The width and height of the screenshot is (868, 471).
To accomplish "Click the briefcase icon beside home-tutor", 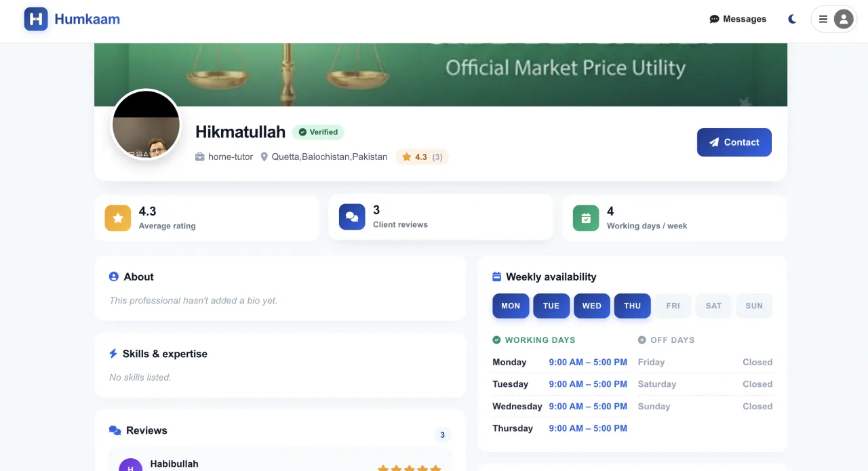I will coord(199,157).
